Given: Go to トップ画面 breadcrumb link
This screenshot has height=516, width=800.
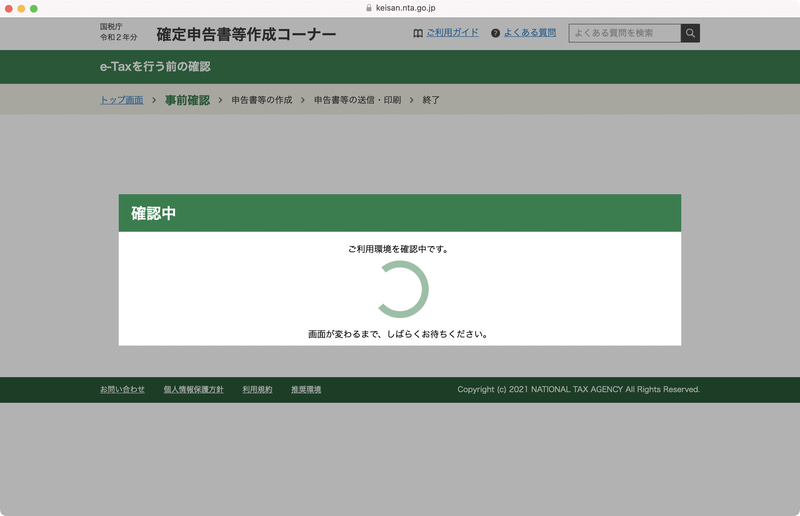Looking at the screenshot, I should 121,100.
